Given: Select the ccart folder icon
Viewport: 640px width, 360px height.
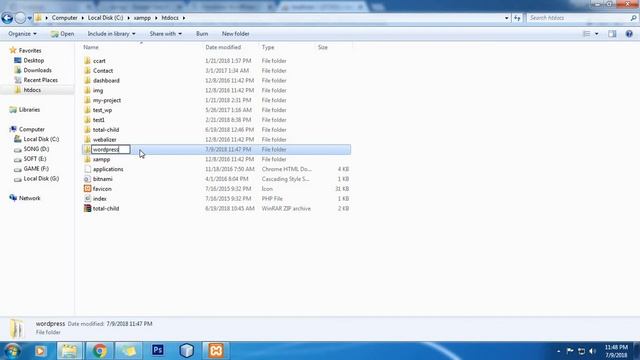Looking at the screenshot, I should [x=87, y=61].
